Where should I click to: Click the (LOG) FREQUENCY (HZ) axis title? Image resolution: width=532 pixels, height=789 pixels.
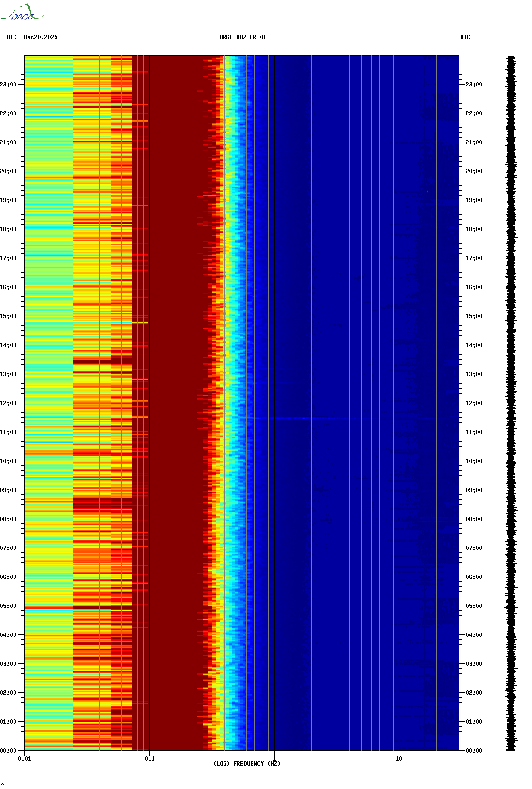(x=247, y=764)
